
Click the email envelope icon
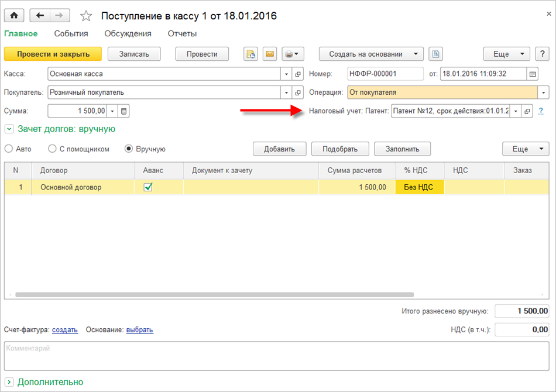269,54
